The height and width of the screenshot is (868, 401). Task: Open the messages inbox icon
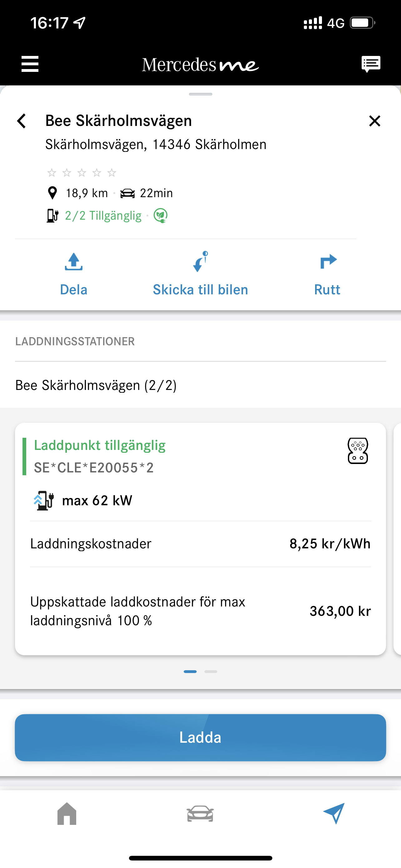click(371, 64)
